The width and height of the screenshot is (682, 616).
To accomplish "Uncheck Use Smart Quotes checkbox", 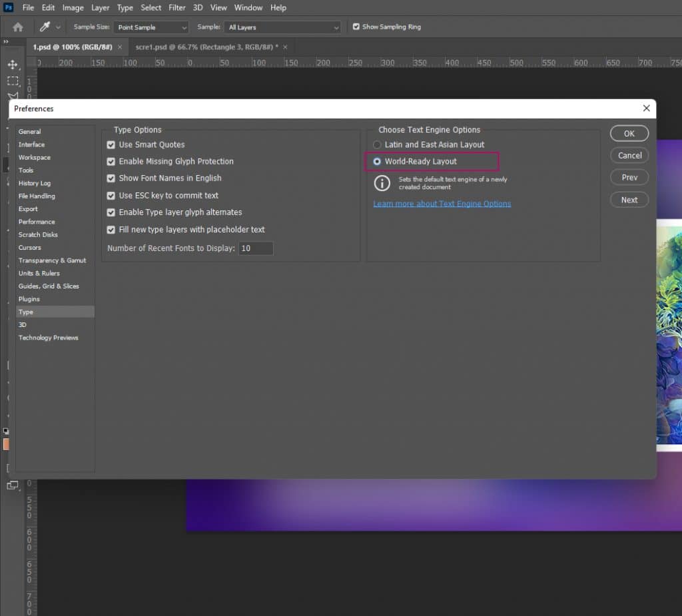I will click(111, 145).
